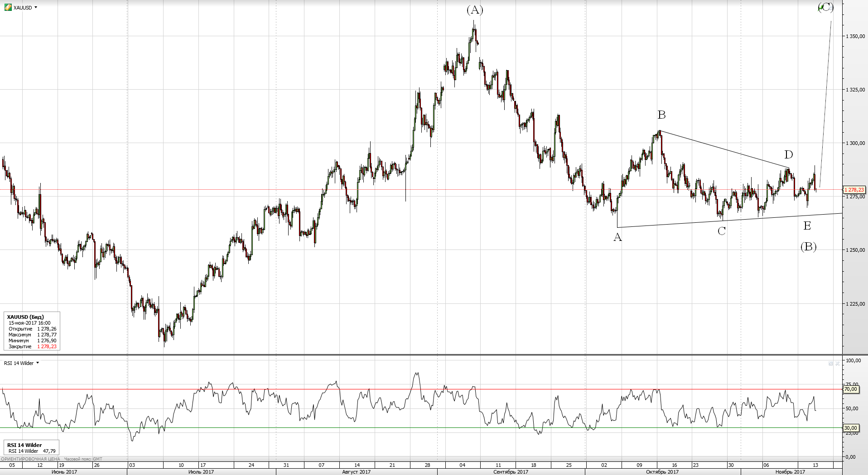Click the XAUUSD (Бид) price info box
868x475 pixels.
pyautogui.click(x=32, y=331)
